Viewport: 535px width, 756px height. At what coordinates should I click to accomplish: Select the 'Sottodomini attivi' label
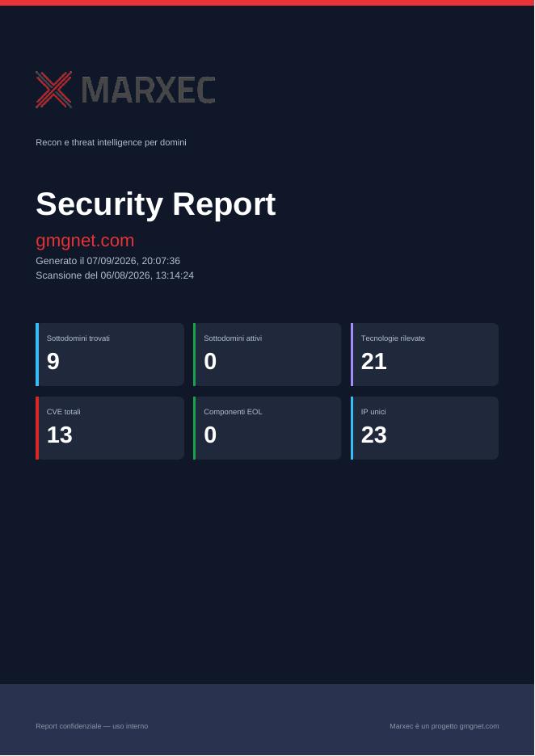tap(233, 338)
